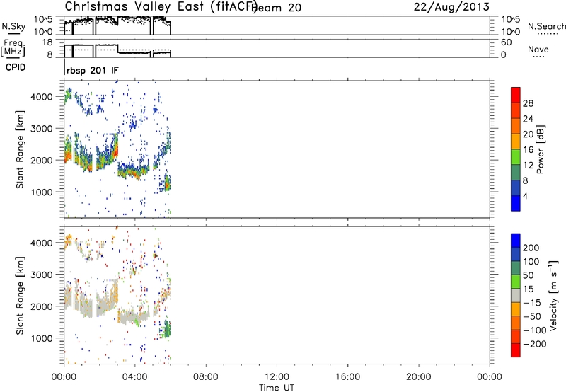566x392 pixels.
Task: Click the velocity panel 'Slant Range [km]' label
Action: pos(20,296)
